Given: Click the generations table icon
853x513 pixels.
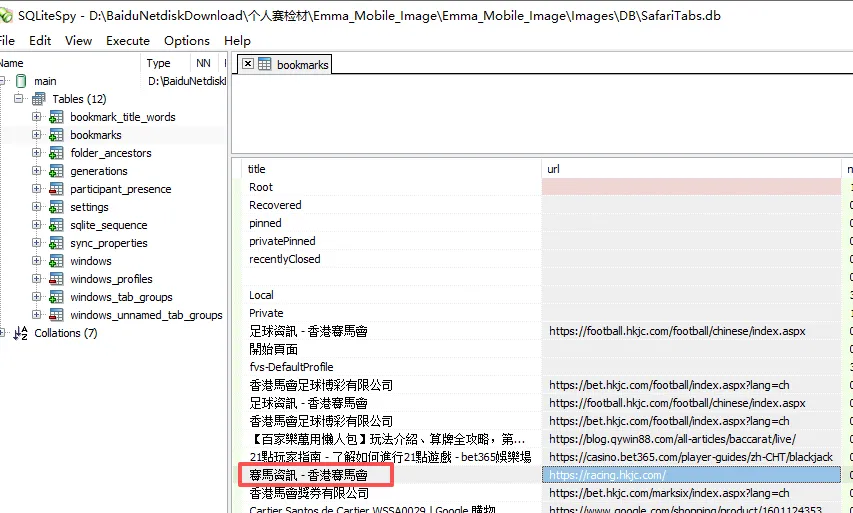Looking at the screenshot, I should [x=56, y=171].
